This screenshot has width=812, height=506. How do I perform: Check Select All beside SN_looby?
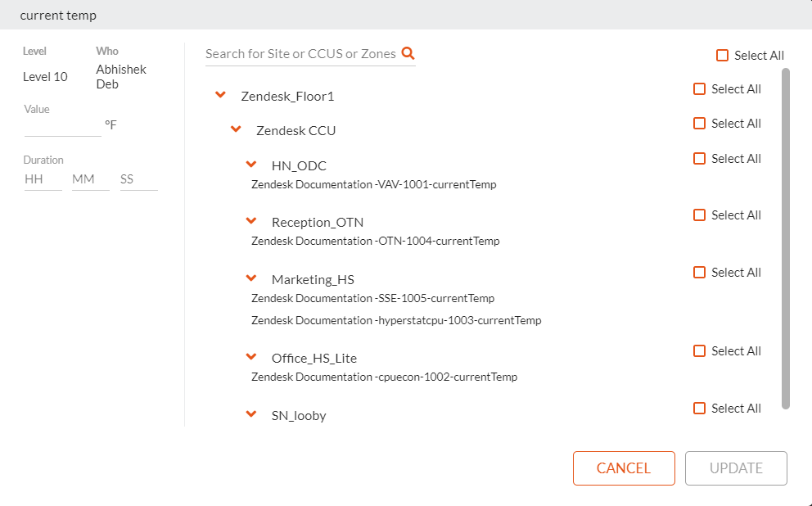pos(700,408)
